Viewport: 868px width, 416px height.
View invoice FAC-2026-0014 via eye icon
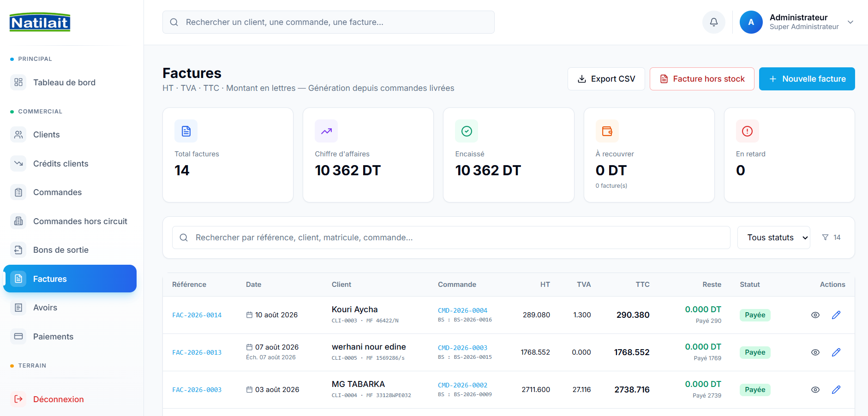click(x=815, y=315)
